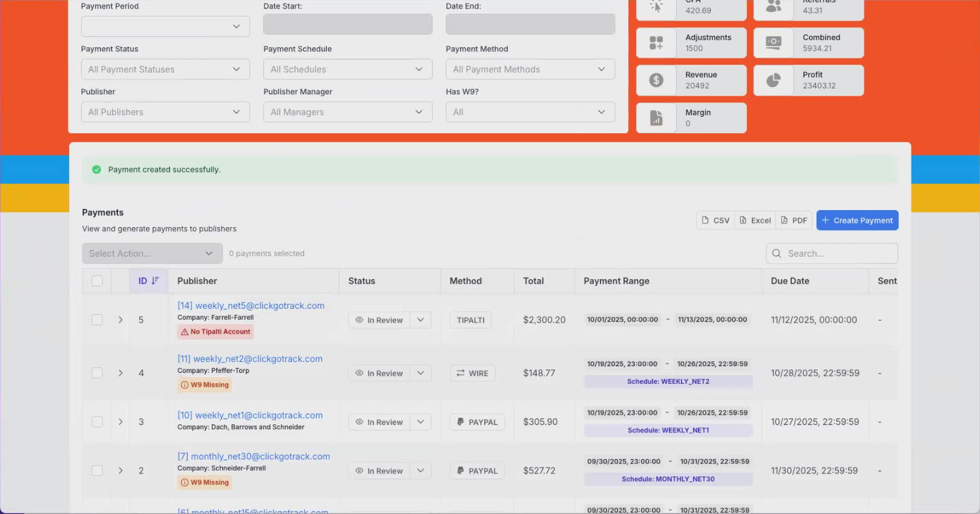
Task: Click the Adjustments card icon
Action: coord(656,43)
